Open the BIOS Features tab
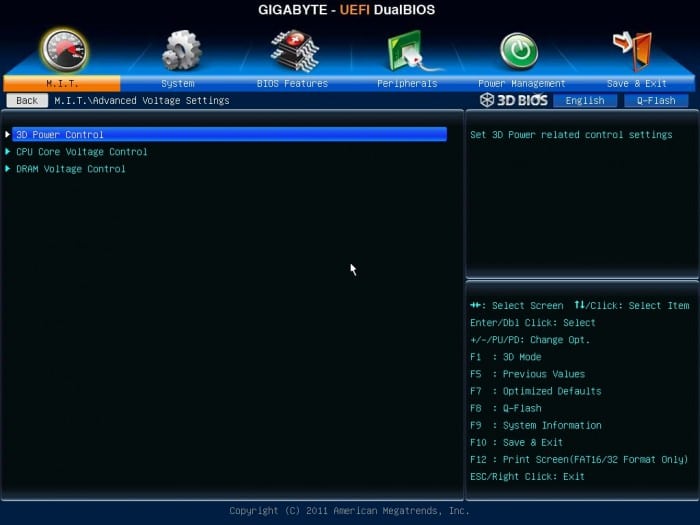 pos(292,83)
